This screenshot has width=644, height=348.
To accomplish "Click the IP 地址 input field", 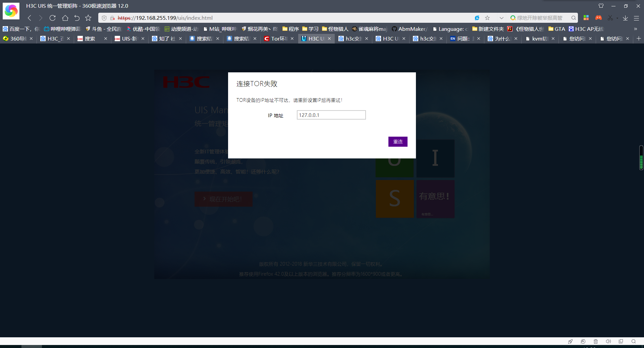I will (x=331, y=115).
